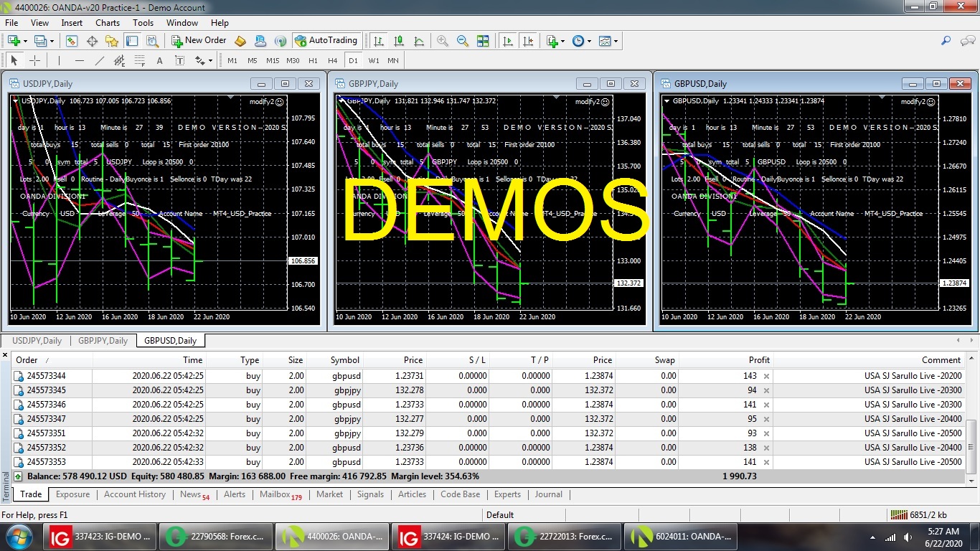Click the connection status 6851/2 kb indicator
Viewport: 980px width, 551px height.
tap(918, 514)
